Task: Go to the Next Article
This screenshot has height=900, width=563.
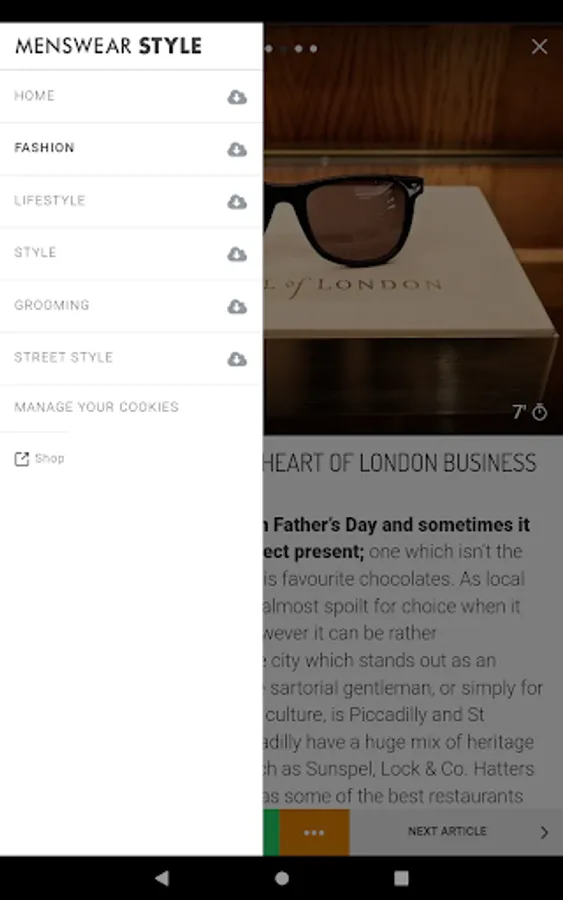Action: pyautogui.click(x=456, y=832)
